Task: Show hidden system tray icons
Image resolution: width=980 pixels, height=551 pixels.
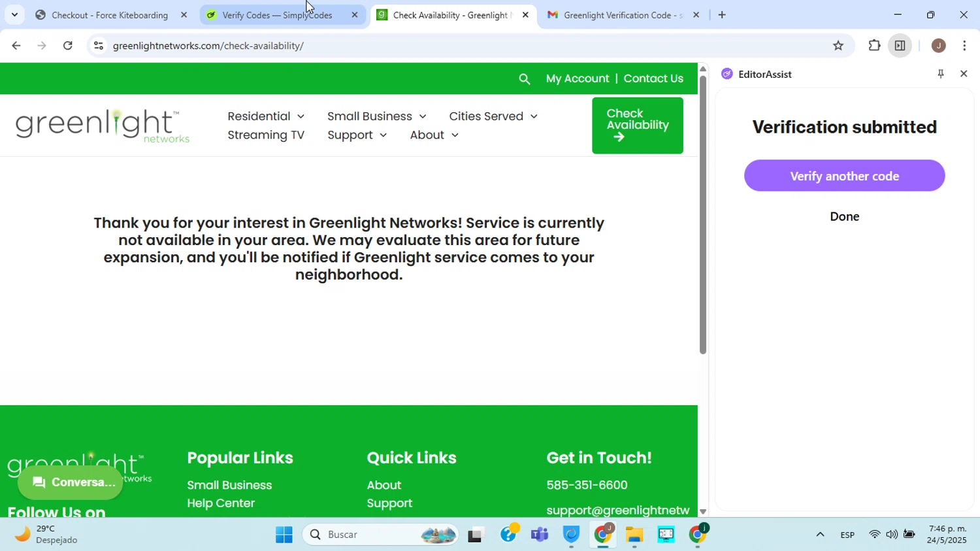Action: click(820, 535)
